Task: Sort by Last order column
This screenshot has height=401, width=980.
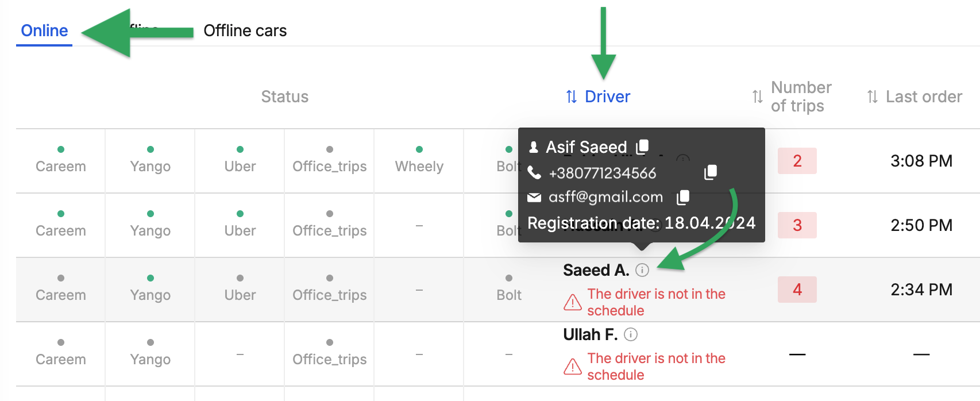Action: 915,97
